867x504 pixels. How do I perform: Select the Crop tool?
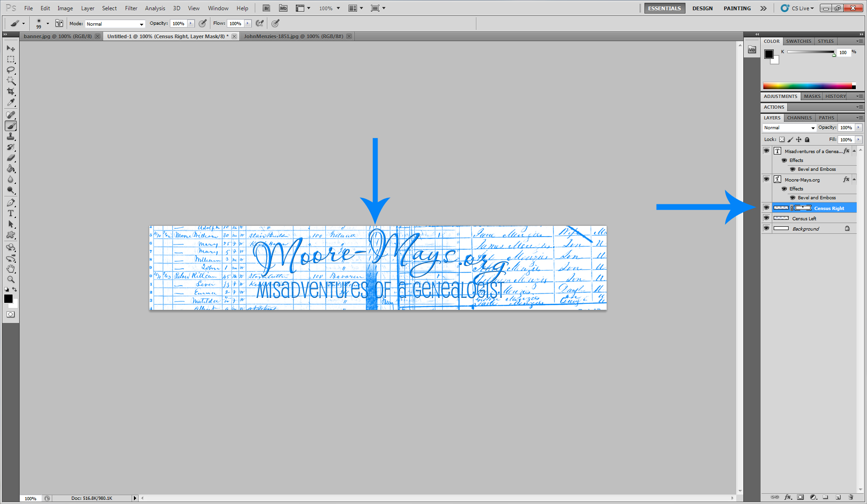(11, 91)
